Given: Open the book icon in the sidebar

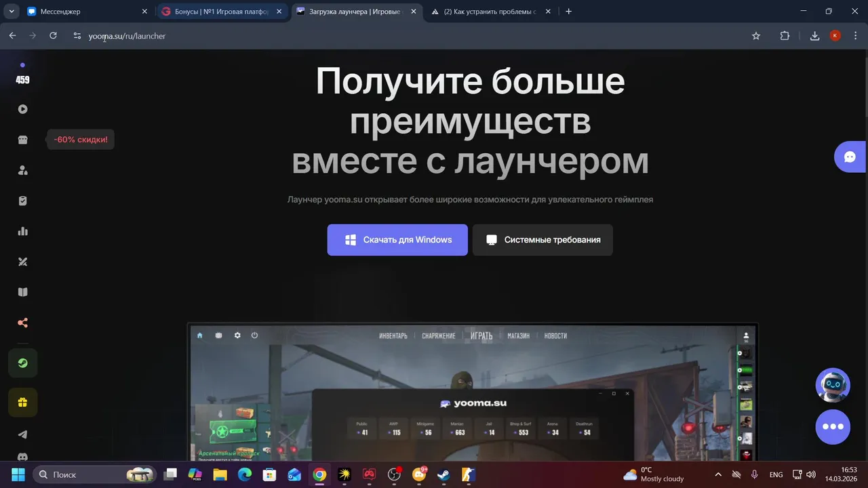Looking at the screenshot, I should [x=22, y=292].
